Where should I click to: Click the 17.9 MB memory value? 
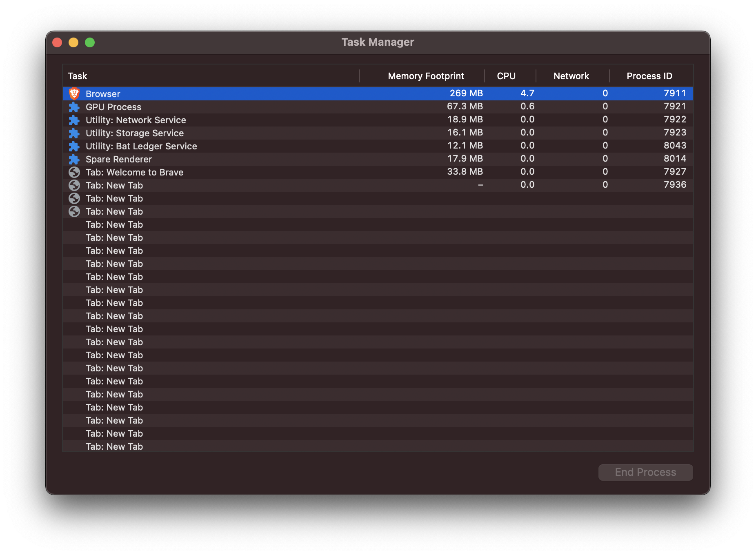tap(465, 158)
